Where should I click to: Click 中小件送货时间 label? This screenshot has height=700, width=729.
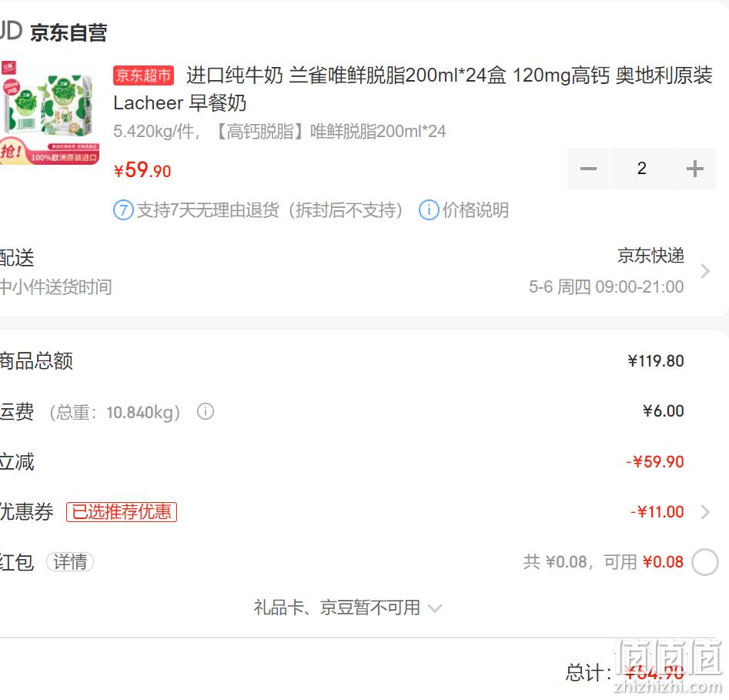55,287
